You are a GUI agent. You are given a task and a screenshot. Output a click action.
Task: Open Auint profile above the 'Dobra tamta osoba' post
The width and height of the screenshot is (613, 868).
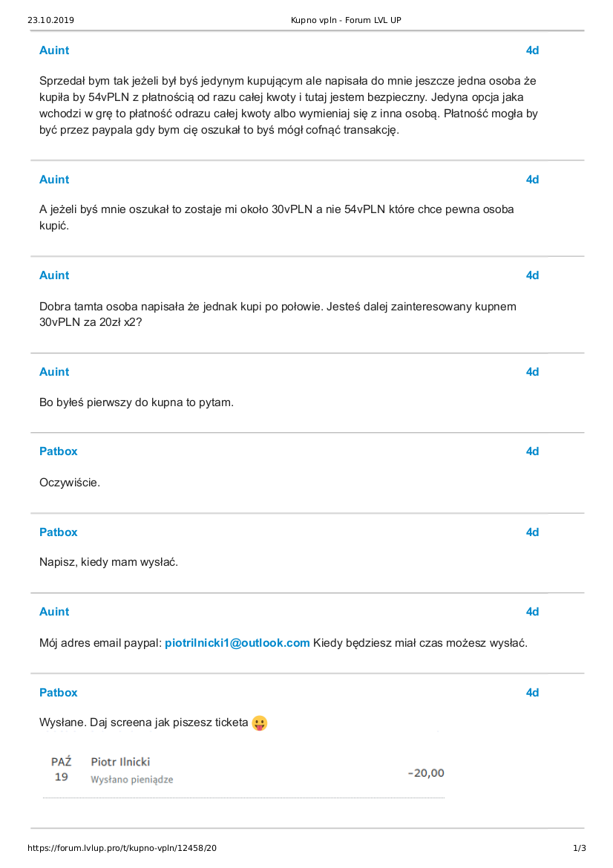click(54, 275)
